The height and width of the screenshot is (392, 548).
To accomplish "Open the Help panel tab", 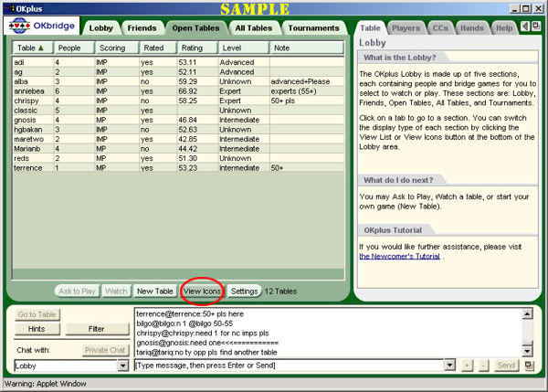I will click(504, 28).
